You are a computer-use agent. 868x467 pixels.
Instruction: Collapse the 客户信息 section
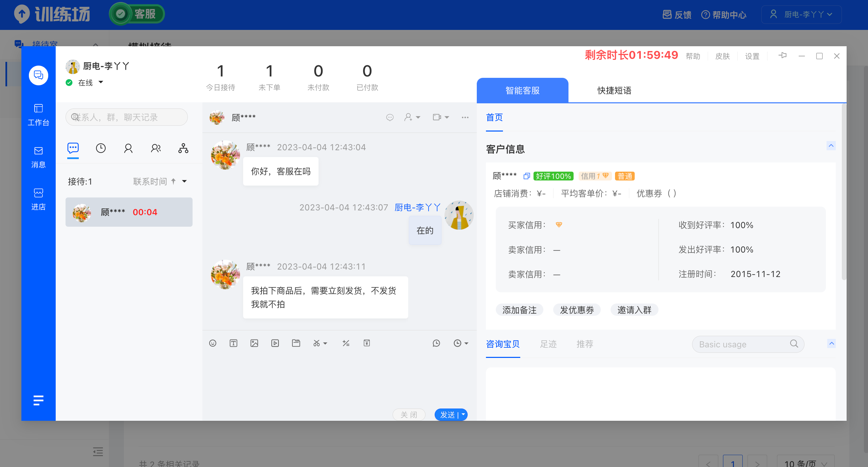click(x=831, y=146)
